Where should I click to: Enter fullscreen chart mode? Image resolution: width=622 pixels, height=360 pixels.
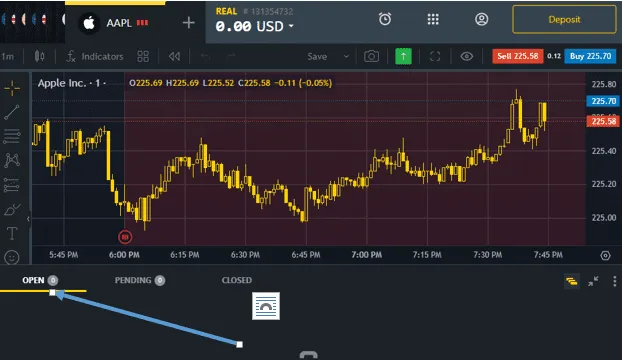click(435, 56)
